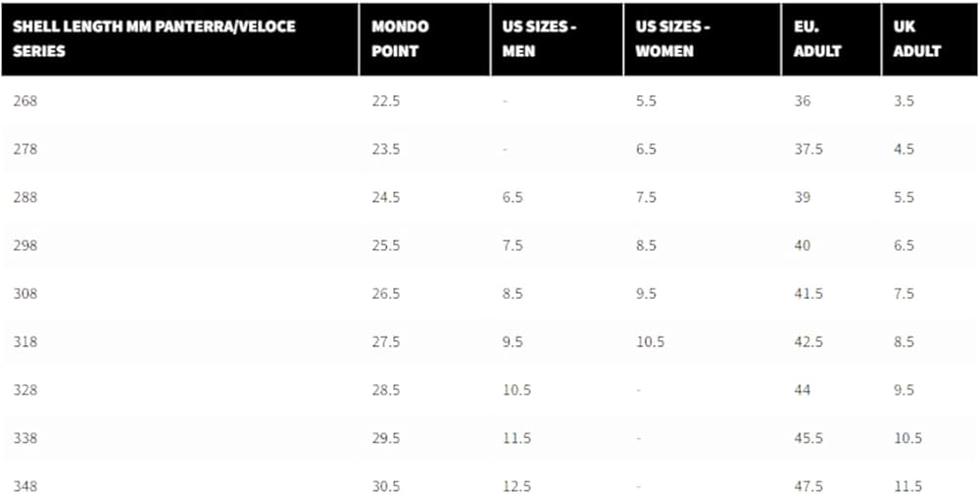This screenshot has width=980, height=494.
Task: Select the 298 shell length cell
Action: 25,245
